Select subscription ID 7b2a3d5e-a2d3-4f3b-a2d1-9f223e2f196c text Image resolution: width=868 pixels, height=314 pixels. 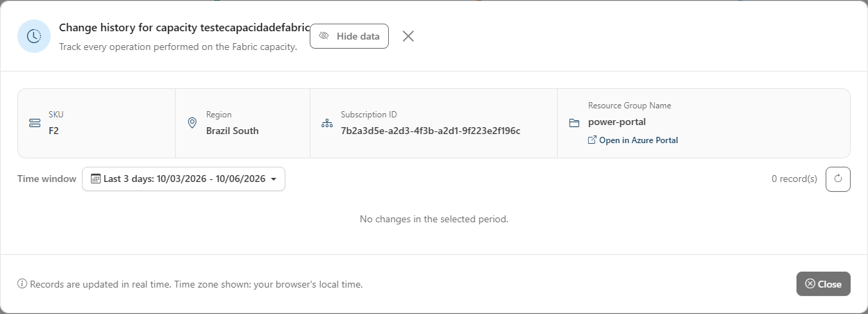pos(431,131)
